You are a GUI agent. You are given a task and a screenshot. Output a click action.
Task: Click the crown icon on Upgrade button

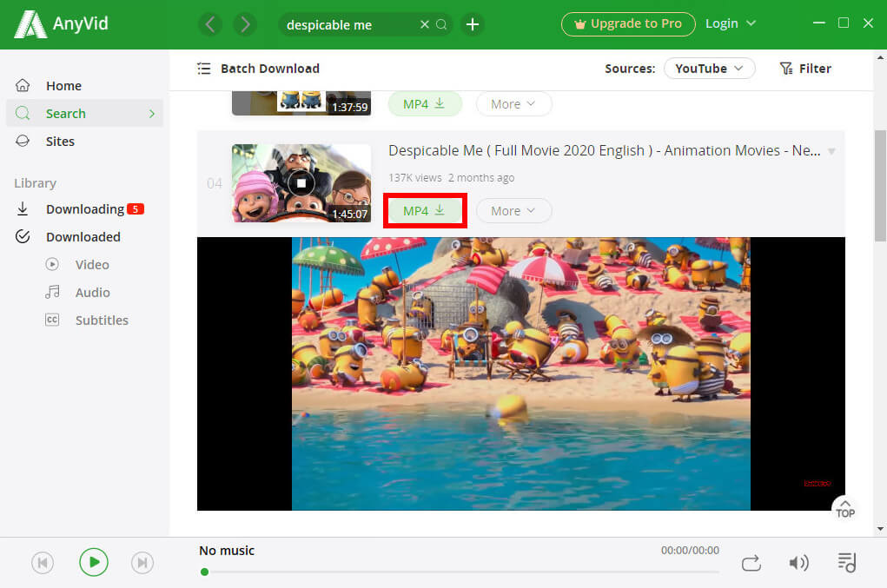pyautogui.click(x=579, y=24)
